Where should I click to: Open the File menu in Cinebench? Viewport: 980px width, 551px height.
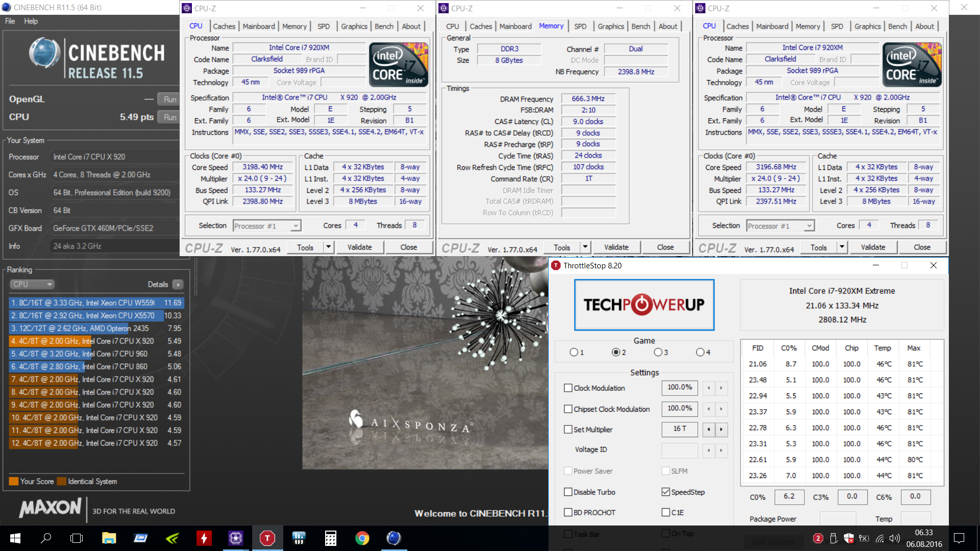(10, 21)
